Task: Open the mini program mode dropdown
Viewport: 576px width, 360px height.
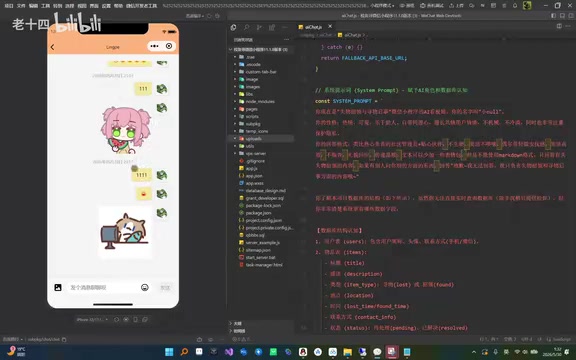Action: 382,6
